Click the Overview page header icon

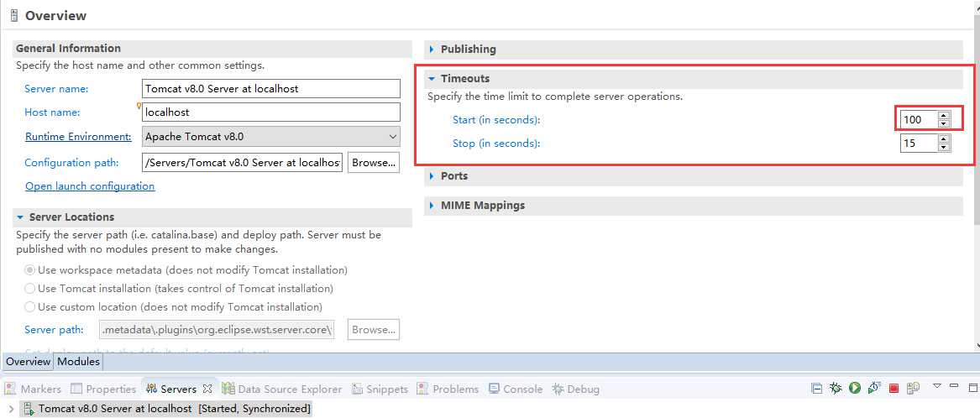(x=14, y=16)
